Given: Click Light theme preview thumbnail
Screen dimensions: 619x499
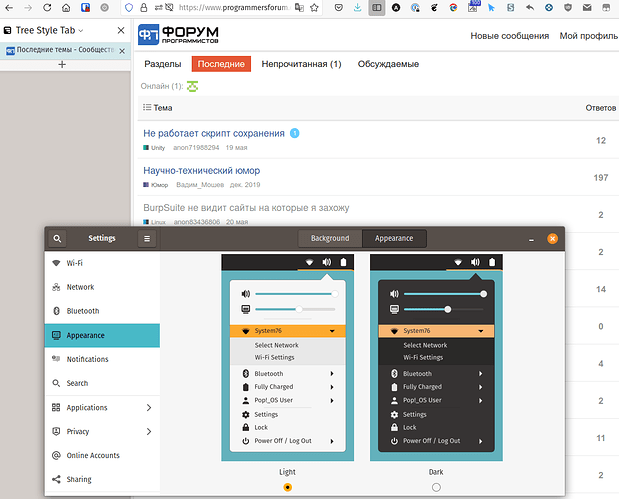Looking at the screenshot, I should [287, 358].
